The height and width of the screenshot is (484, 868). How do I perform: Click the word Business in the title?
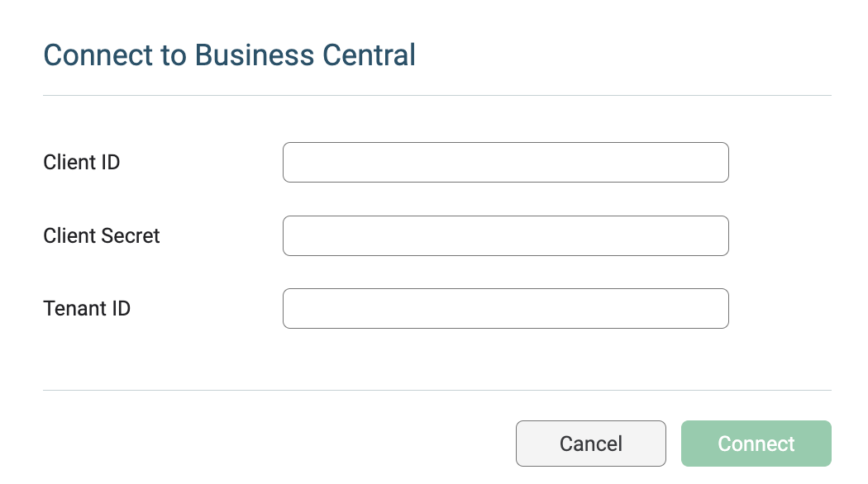click(x=255, y=55)
